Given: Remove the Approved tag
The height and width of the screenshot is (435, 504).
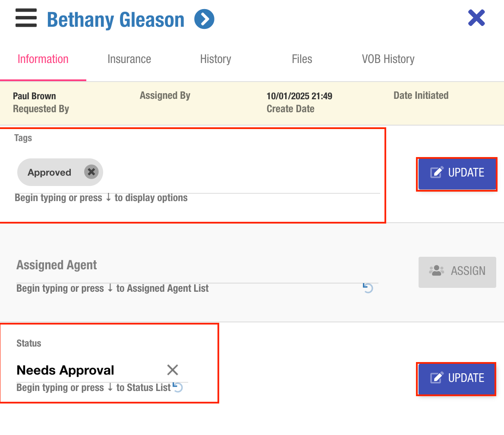Looking at the screenshot, I should (91, 172).
